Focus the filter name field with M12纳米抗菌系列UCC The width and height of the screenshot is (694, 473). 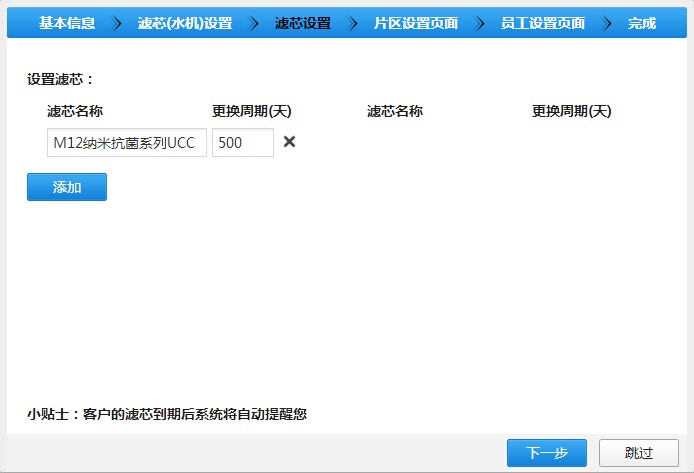point(127,143)
